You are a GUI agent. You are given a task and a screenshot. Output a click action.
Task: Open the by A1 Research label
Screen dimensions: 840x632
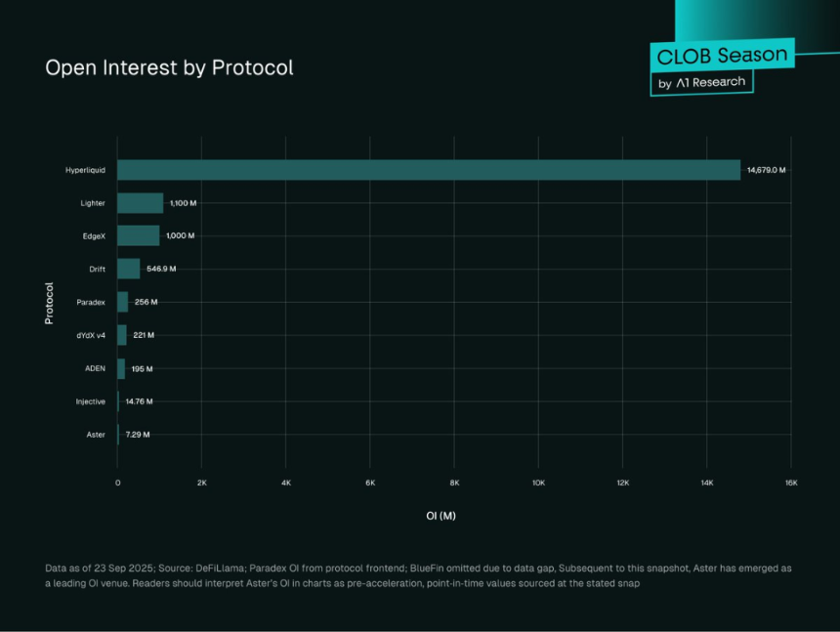coord(701,82)
